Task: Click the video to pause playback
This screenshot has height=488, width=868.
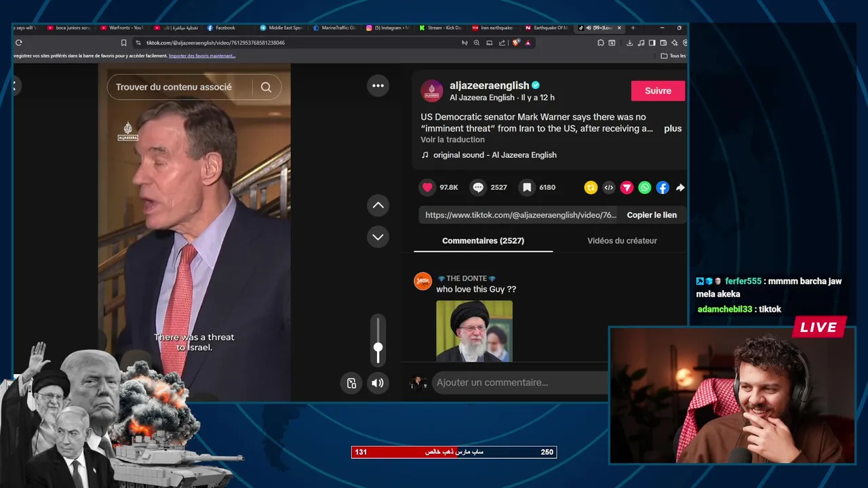Action: (x=195, y=232)
